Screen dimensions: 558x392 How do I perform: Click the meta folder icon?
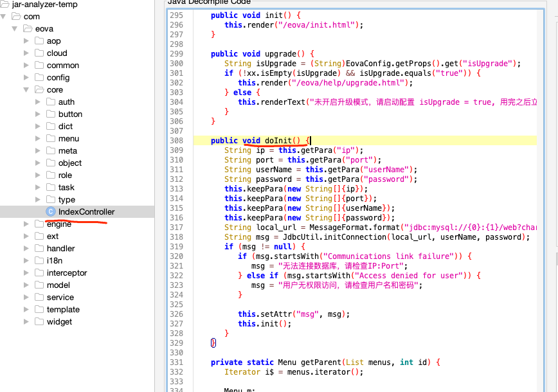51,150
